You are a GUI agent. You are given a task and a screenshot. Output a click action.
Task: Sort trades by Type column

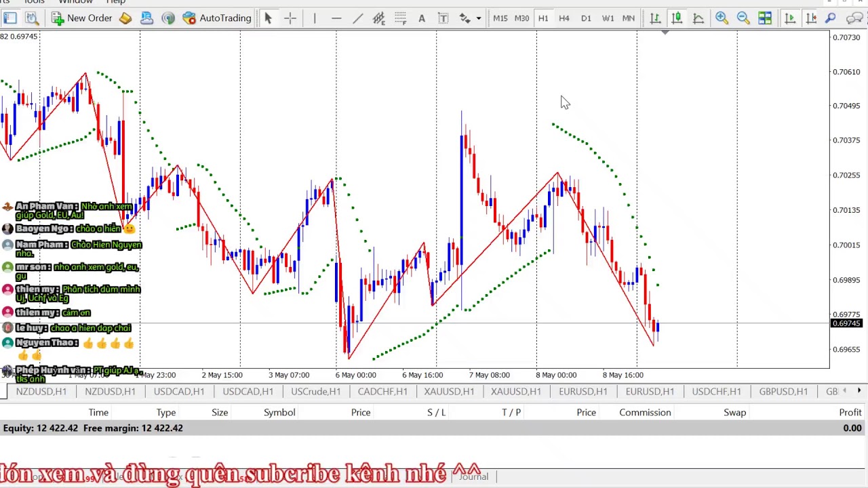[166, 412]
